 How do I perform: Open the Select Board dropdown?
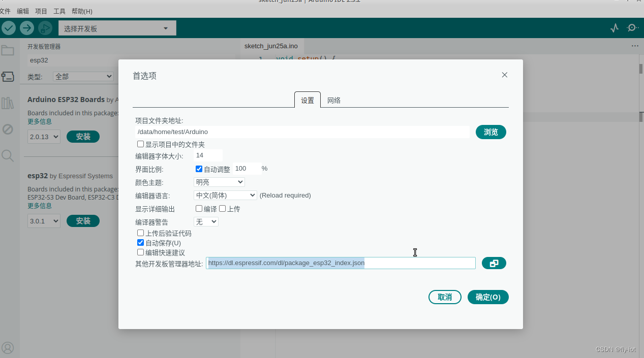tap(117, 28)
